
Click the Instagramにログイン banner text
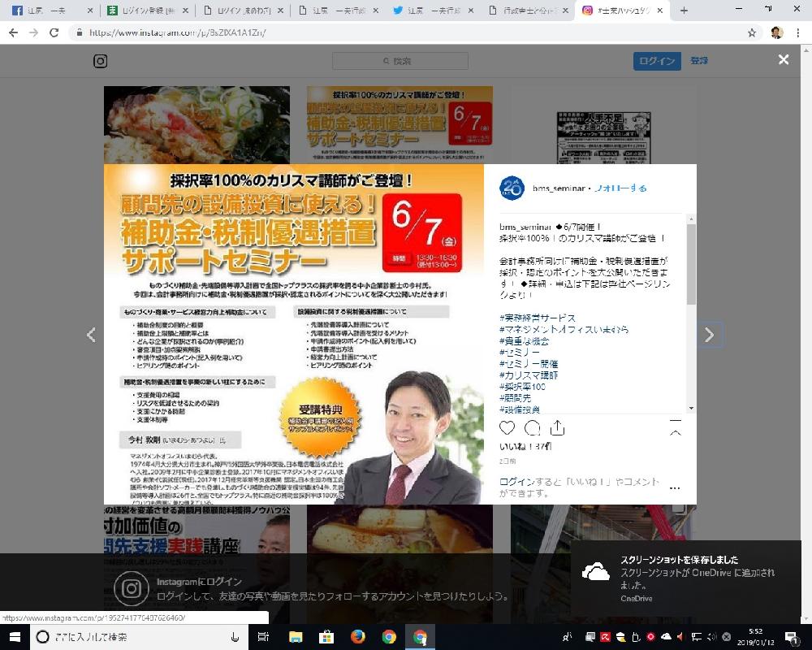point(200,582)
